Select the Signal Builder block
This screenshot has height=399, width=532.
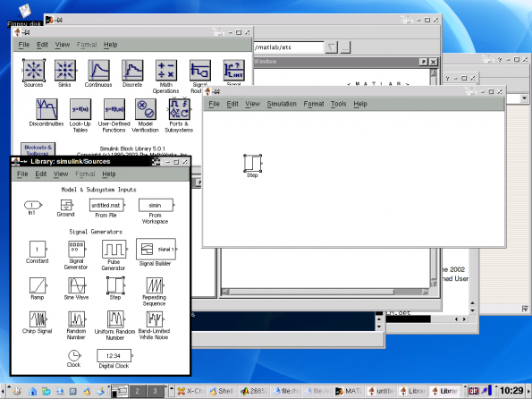tap(156, 250)
